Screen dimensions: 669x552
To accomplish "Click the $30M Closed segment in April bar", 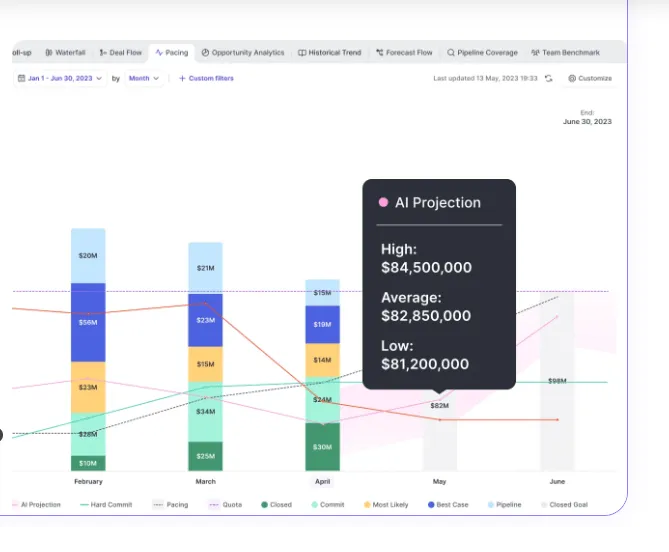I will tap(323, 447).
